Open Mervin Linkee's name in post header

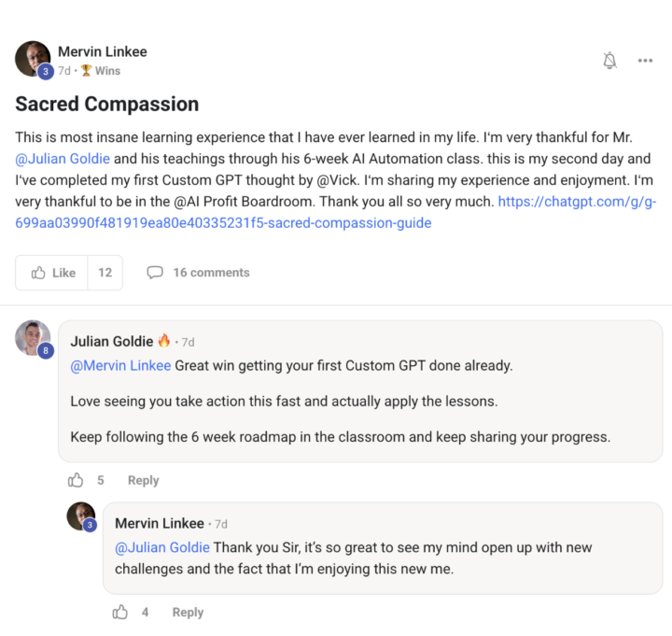coord(102,51)
